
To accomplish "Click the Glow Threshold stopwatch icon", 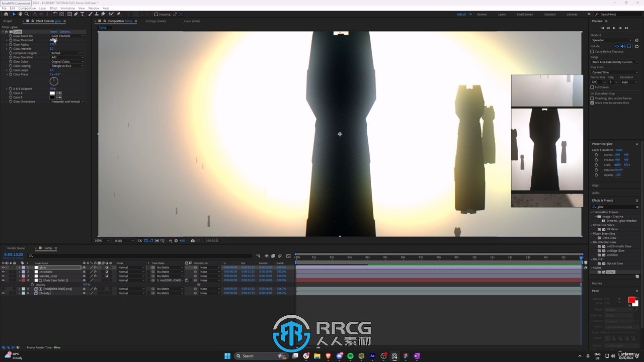I will click(x=11, y=40).
